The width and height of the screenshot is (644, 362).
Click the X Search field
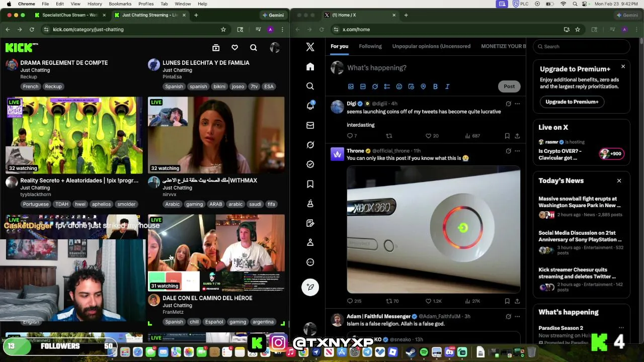click(582, 47)
